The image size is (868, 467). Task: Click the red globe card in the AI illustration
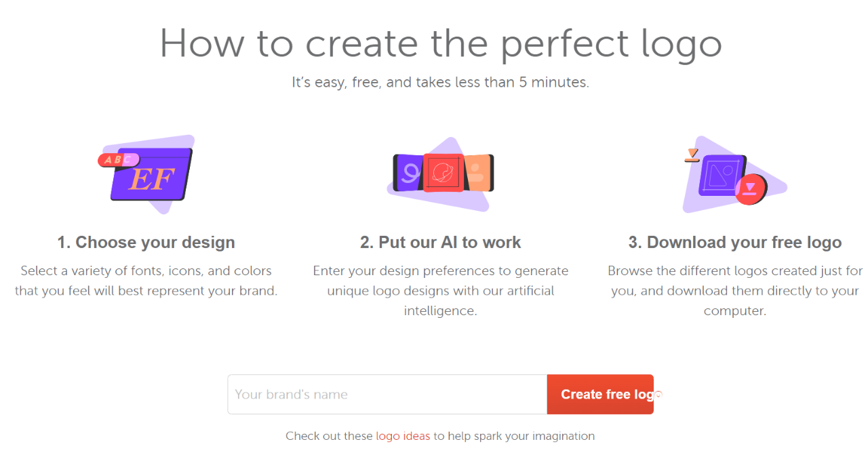(x=443, y=172)
